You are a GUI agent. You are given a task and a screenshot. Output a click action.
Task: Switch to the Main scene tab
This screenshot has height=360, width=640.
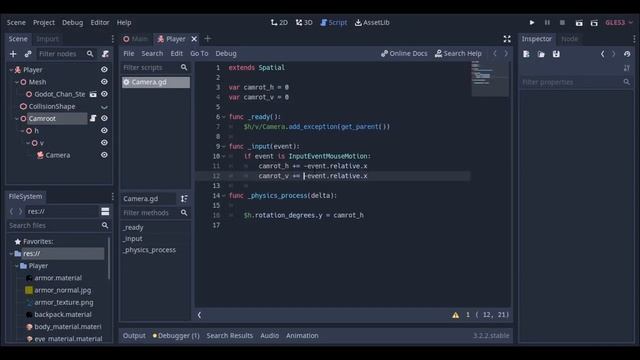pos(136,39)
